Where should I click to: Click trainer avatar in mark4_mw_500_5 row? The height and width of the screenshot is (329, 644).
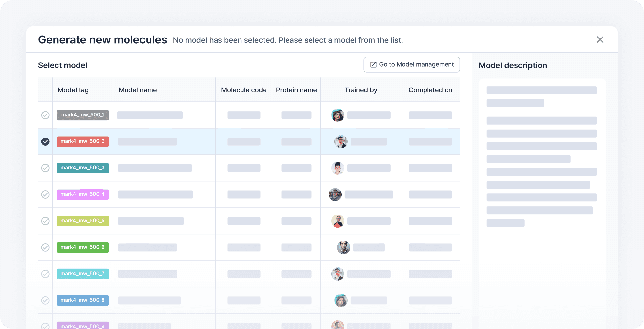click(338, 221)
